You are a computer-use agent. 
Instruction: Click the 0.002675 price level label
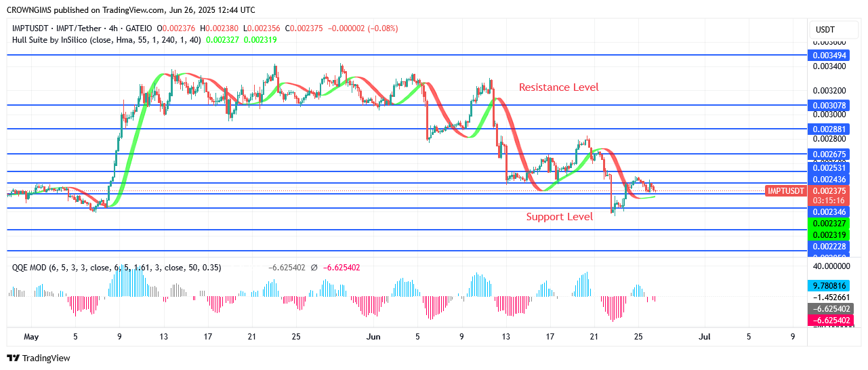coord(827,155)
